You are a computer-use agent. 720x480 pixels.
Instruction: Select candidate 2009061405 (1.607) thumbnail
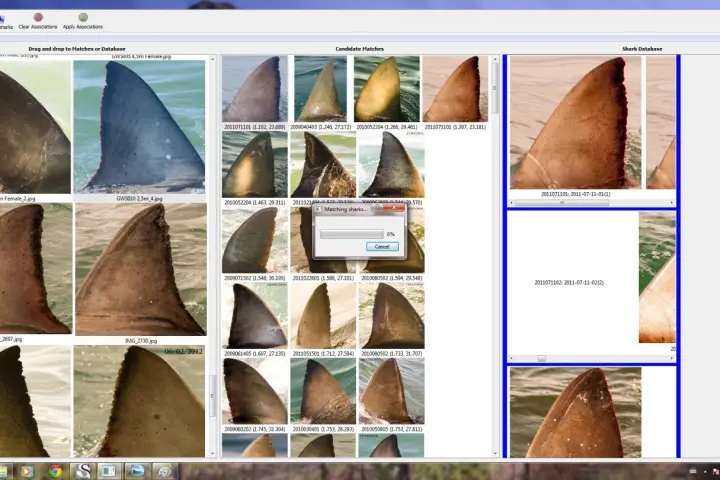[x=255, y=316]
